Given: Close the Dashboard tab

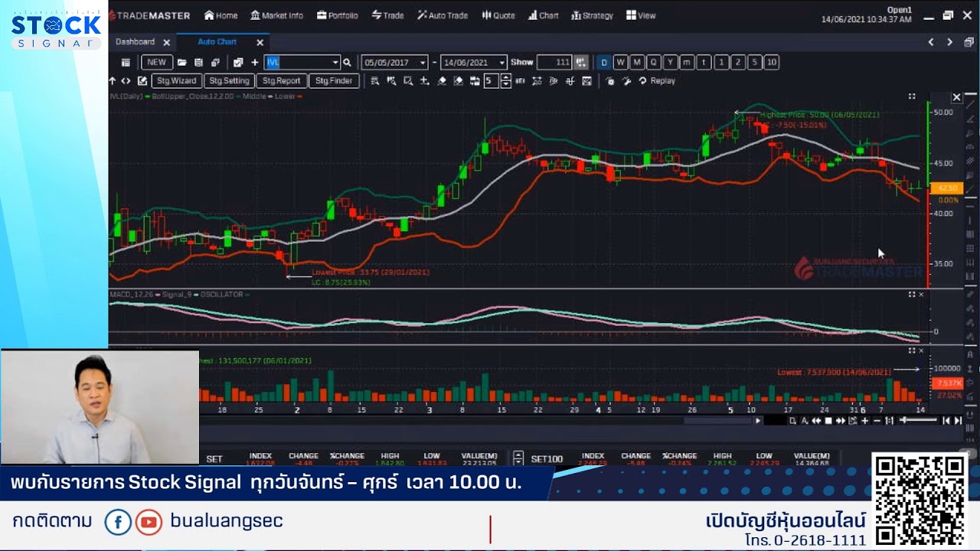Looking at the screenshot, I should [166, 43].
